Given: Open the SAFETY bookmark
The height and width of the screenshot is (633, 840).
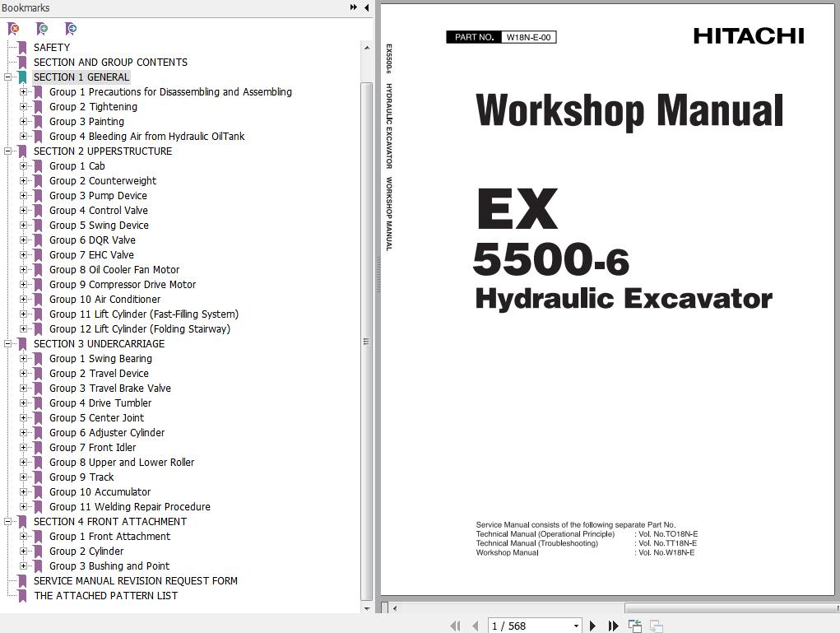Looking at the screenshot, I should coord(52,48).
